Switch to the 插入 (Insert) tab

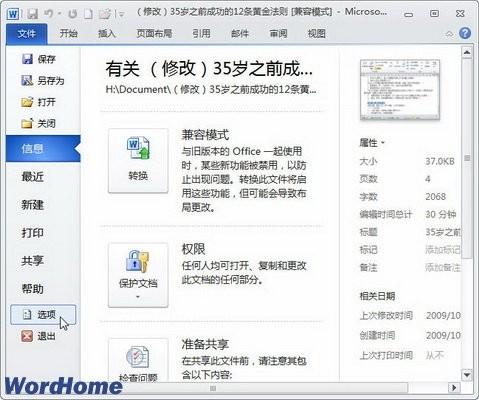click(107, 33)
